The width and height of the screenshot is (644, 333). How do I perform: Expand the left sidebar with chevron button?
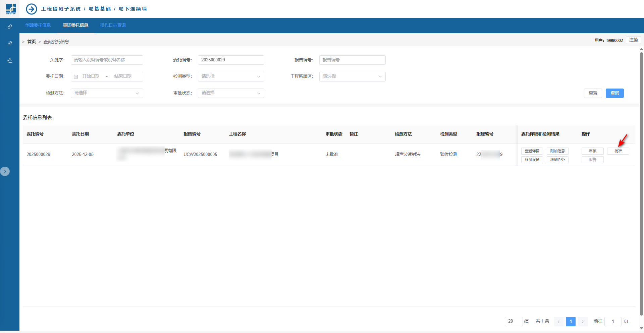tap(5, 171)
